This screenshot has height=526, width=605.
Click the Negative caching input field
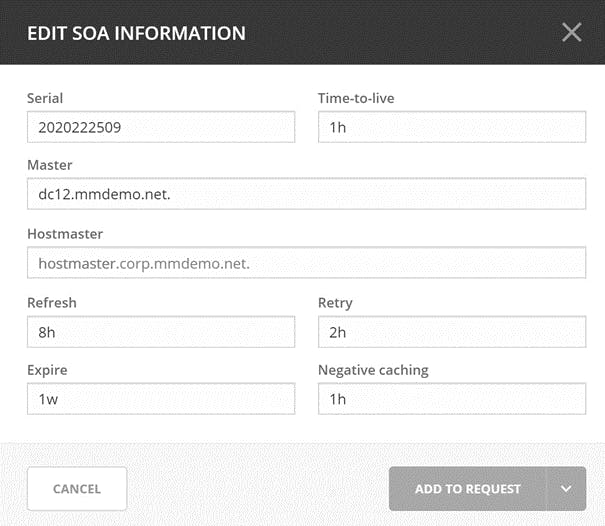point(452,399)
